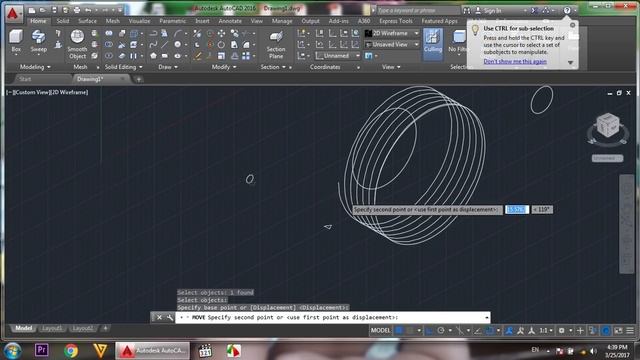Open the Start file tab
Viewport: 640px width, 360px height.
click(x=25, y=79)
